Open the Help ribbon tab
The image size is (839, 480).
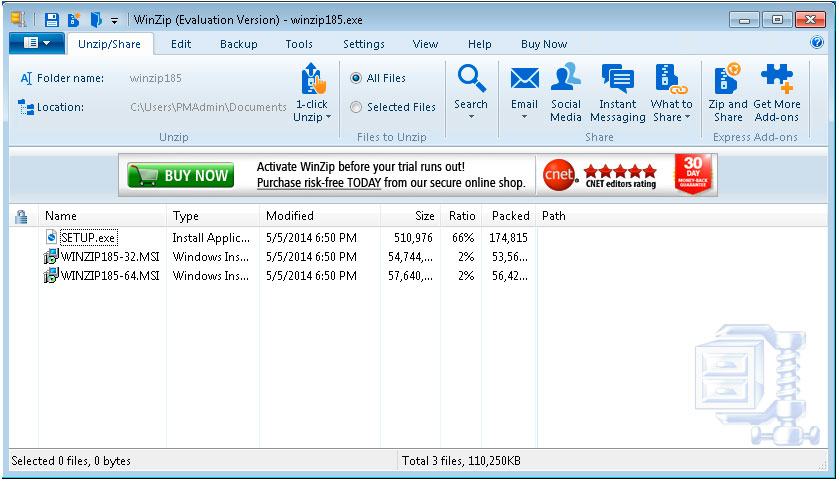pos(479,44)
